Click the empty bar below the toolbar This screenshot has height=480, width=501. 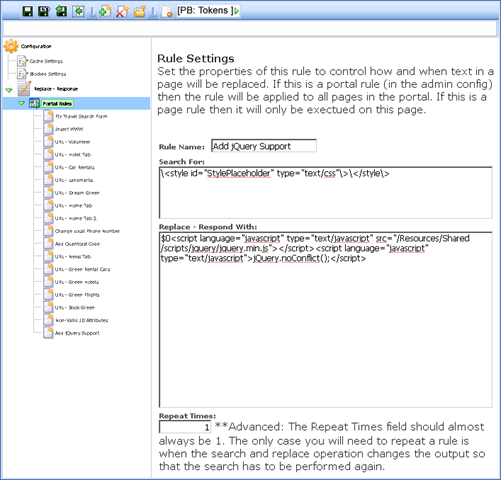tap(250, 28)
